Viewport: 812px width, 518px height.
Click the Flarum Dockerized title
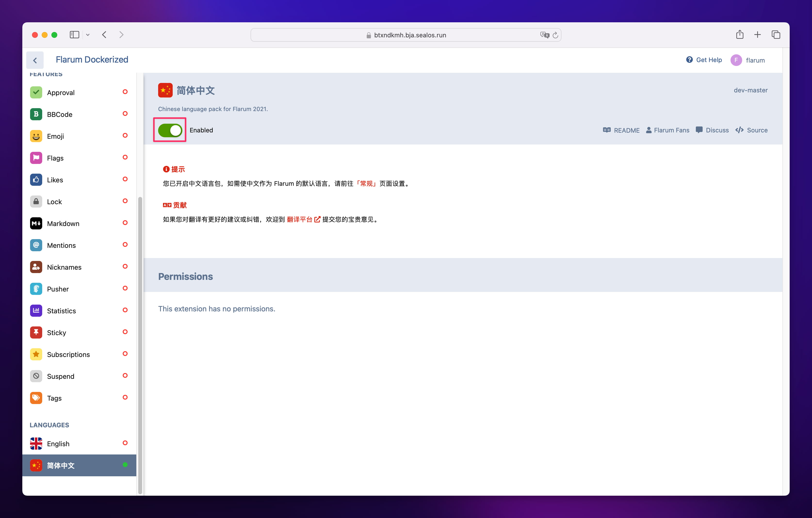92,60
